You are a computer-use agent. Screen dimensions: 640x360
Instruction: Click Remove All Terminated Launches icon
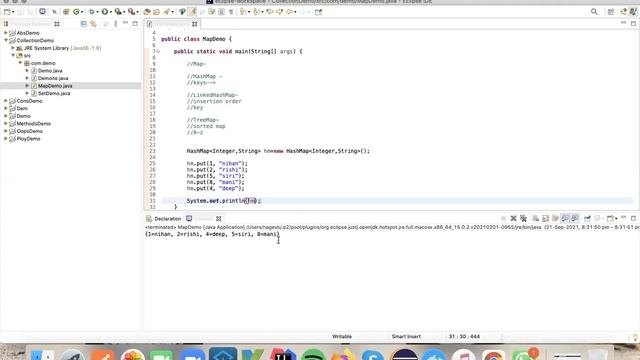523,218
